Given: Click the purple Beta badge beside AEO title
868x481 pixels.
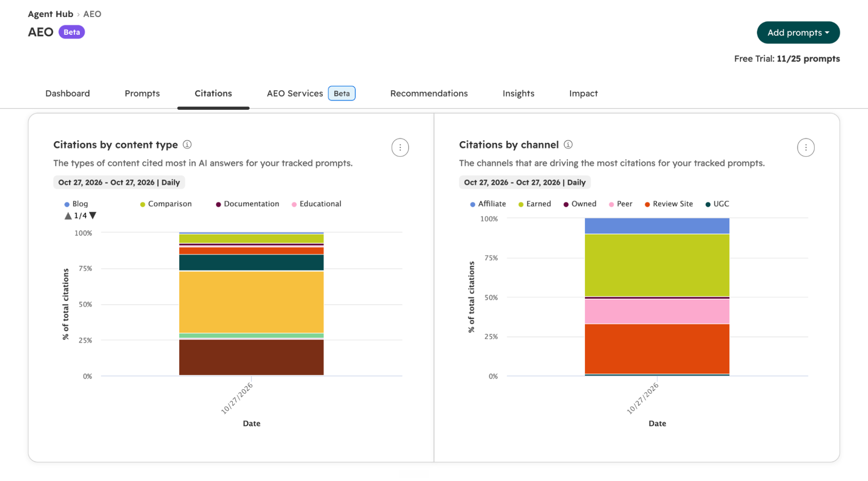Looking at the screenshot, I should [71, 32].
